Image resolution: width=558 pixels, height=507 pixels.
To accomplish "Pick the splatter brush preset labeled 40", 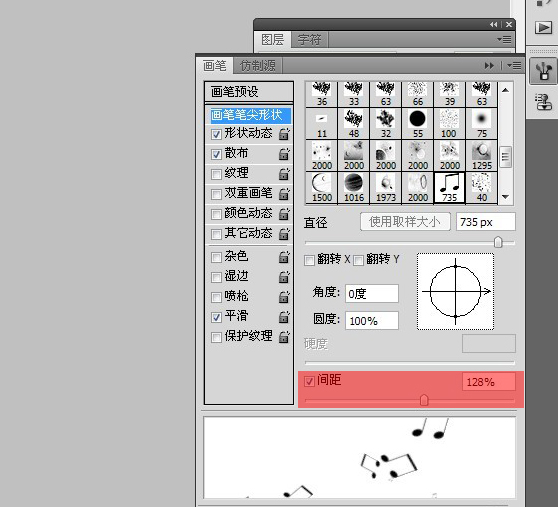I will coord(481,188).
